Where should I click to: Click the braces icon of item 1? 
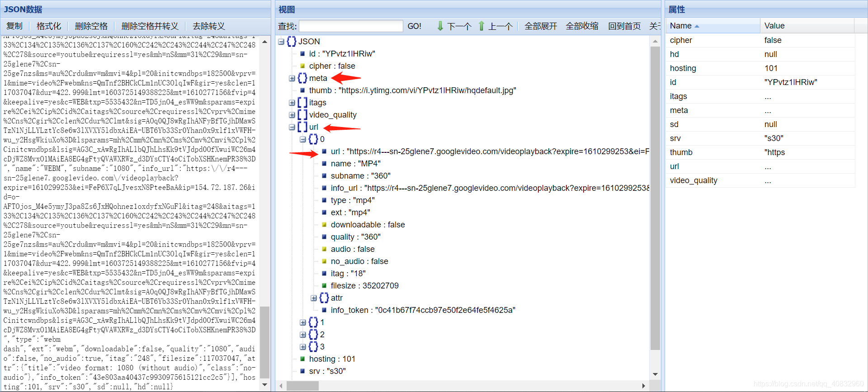click(313, 322)
